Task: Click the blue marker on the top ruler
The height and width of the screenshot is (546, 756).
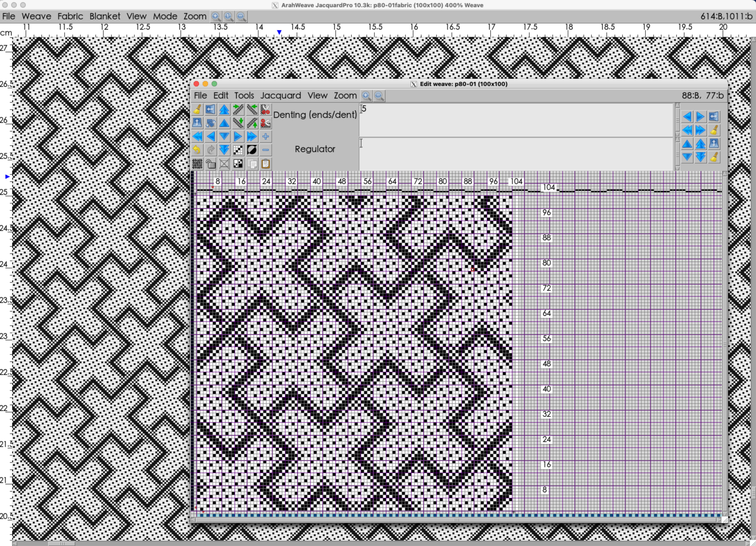Action: point(279,32)
